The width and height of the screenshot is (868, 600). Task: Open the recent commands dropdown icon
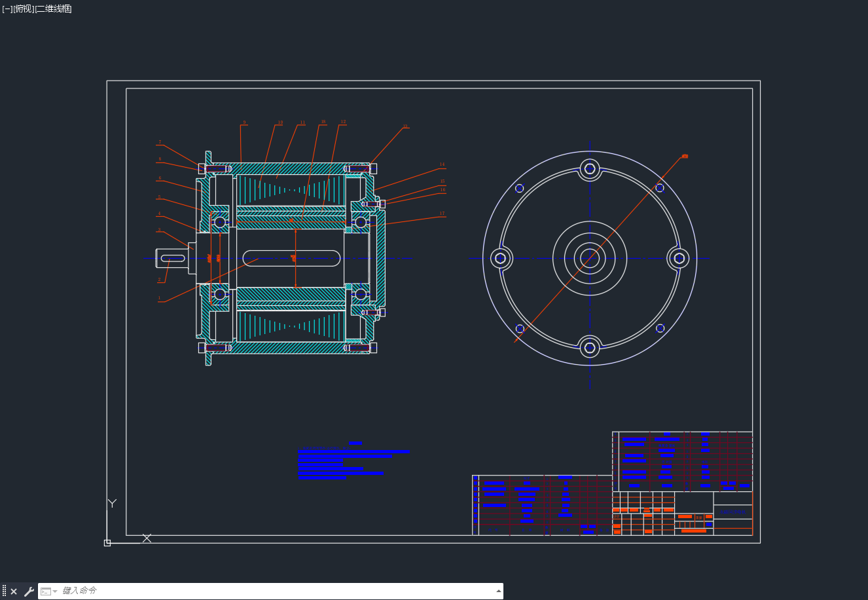coord(49,591)
